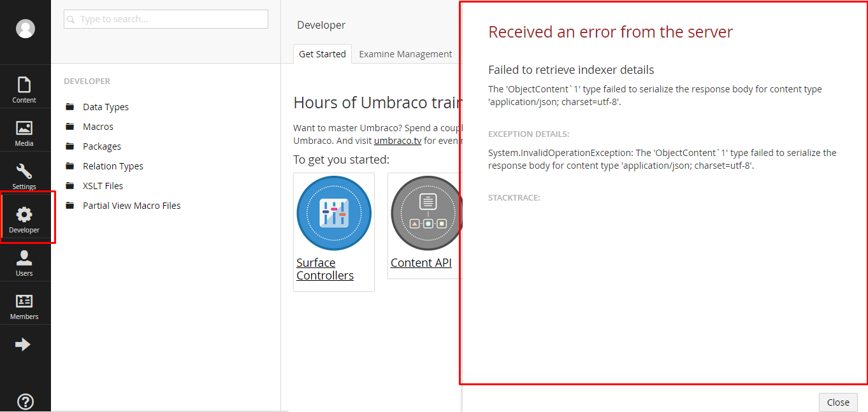Click the 'Received an error from the server' heading
This screenshot has height=412, width=868.
click(x=611, y=31)
